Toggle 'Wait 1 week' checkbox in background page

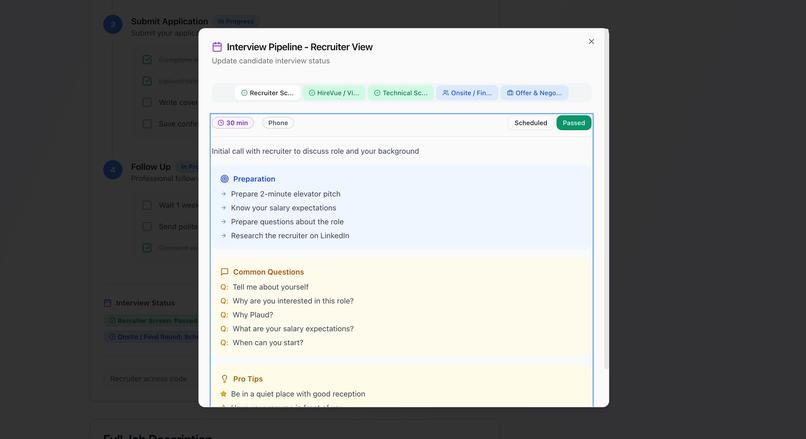(147, 205)
